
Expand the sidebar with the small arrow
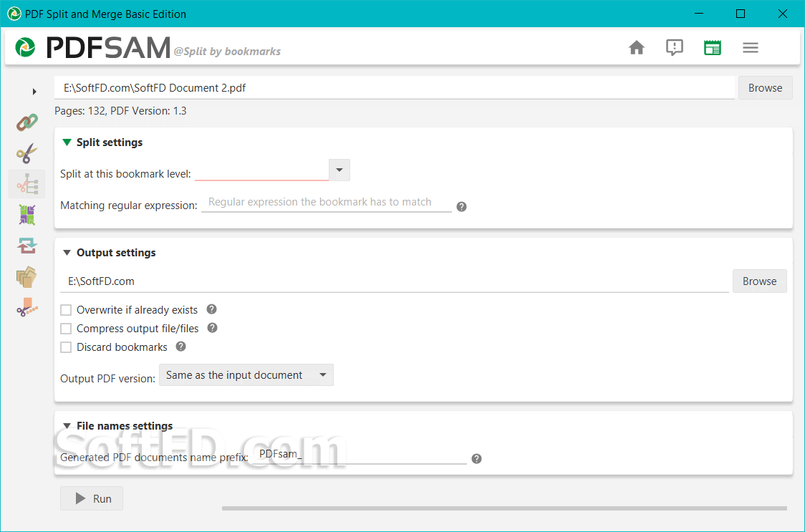pyautogui.click(x=34, y=92)
